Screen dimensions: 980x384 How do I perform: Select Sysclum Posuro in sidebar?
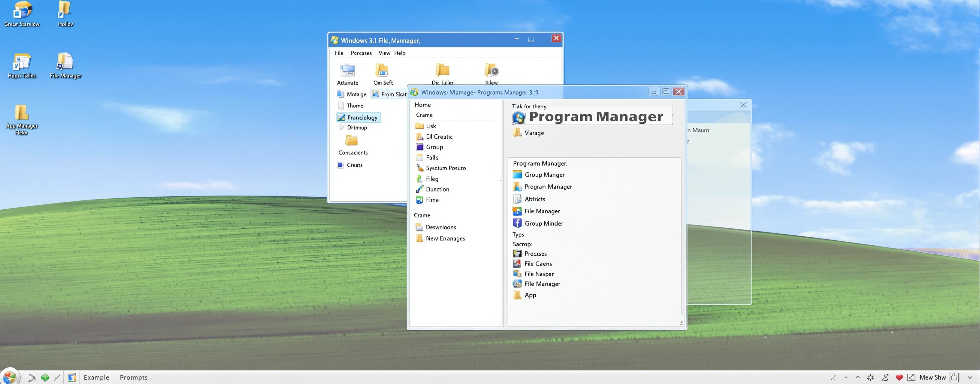[x=440, y=168]
